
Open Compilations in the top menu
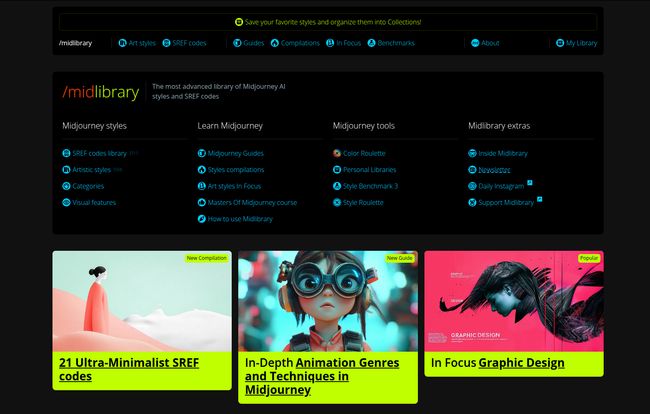pos(300,43)
